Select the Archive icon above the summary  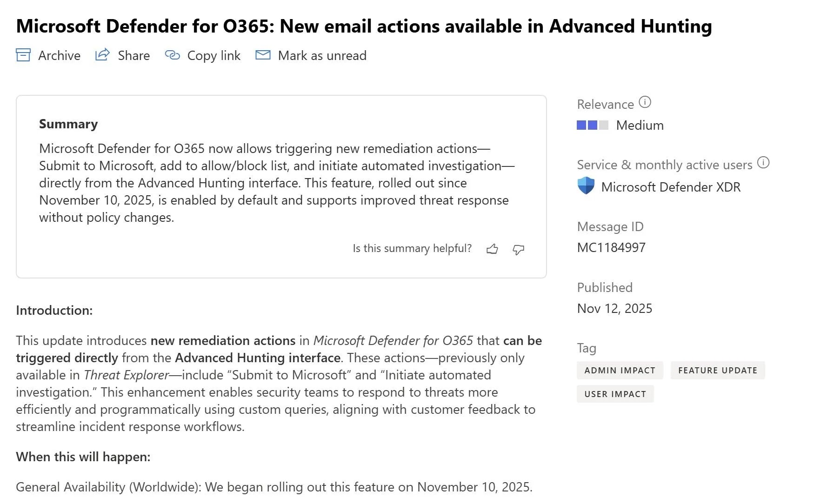tap(24, 55)
